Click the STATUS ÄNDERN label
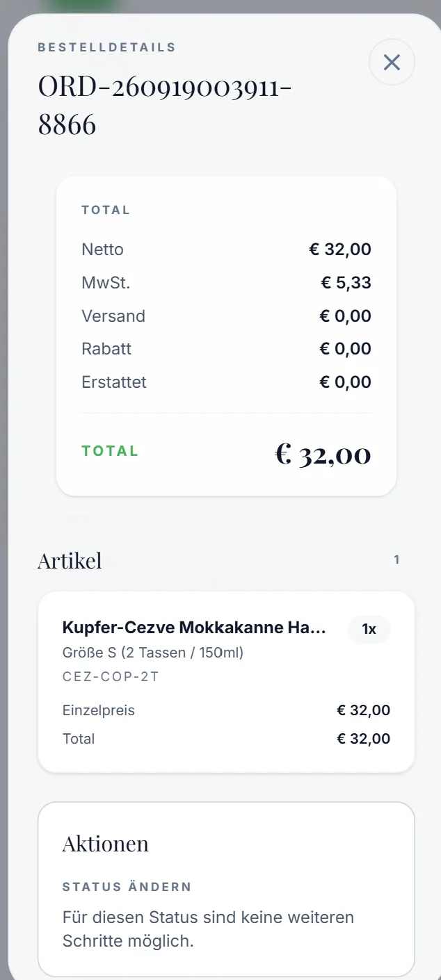441x980 pixels. pos(127,887)
